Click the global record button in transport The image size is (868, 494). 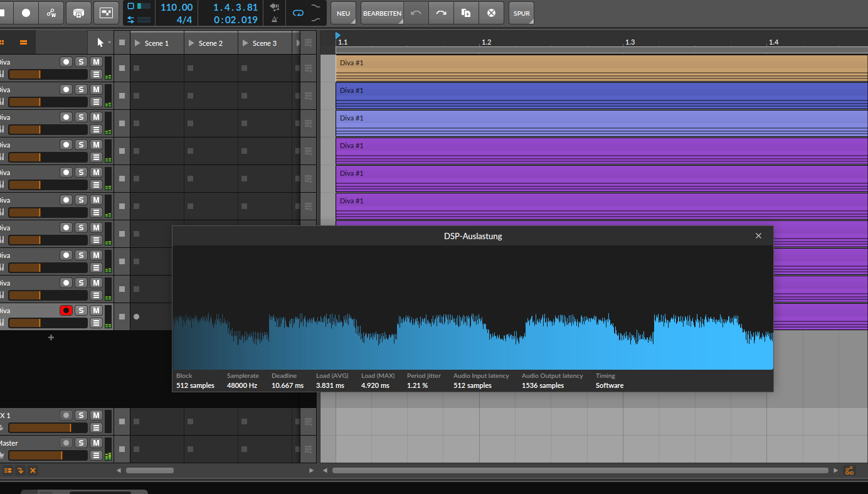click(x=26, y=13)
